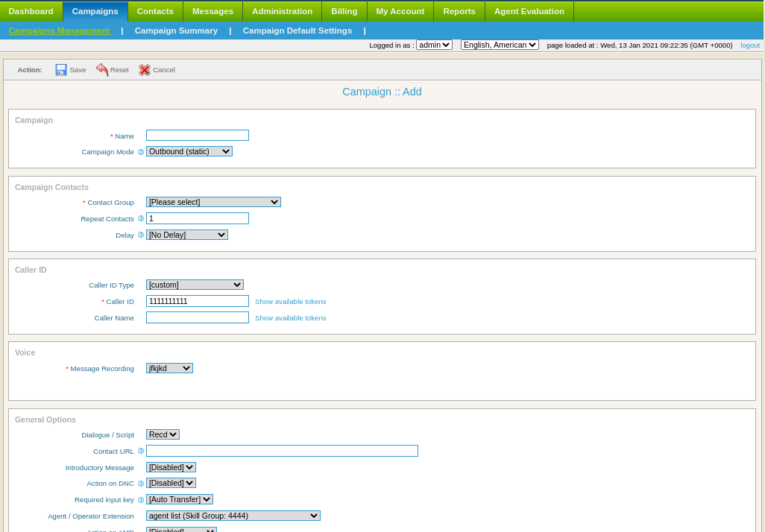Open the Introductory Message dropdown

tap(171, 467)
